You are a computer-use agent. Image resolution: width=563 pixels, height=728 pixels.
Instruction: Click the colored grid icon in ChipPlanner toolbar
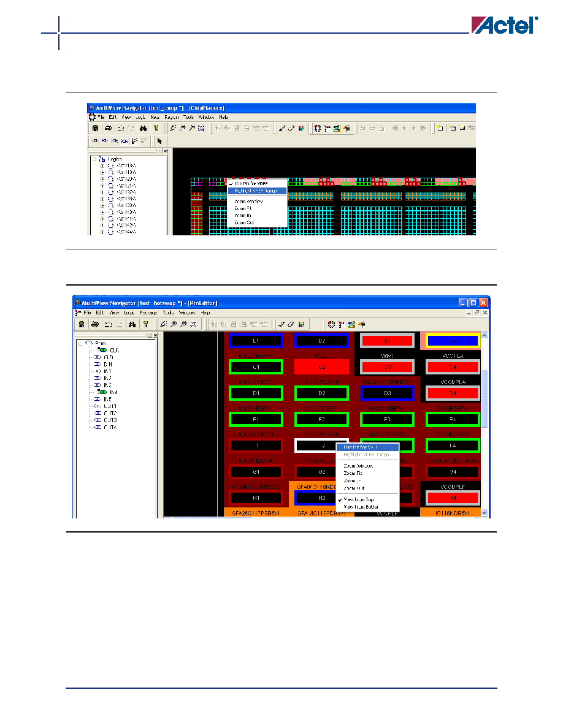[x=301, y=128]
